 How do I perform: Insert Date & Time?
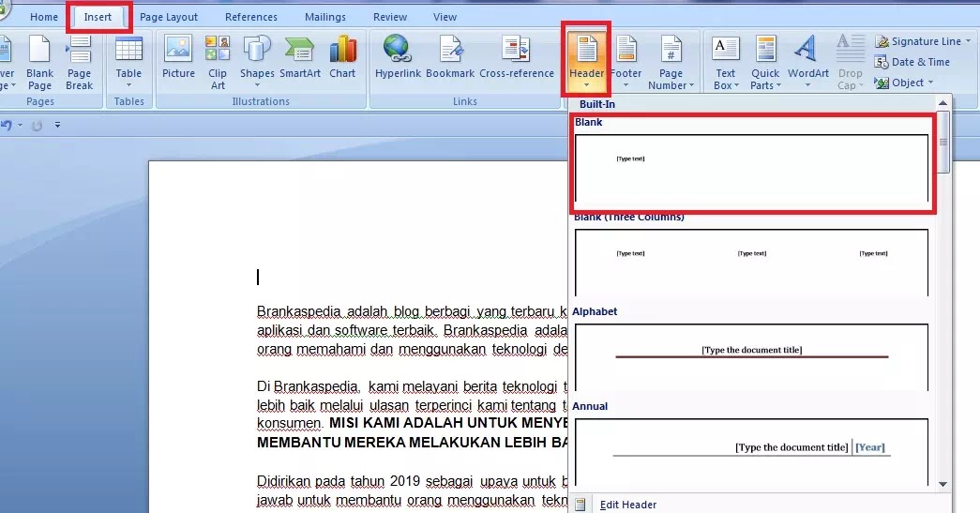[x=912, y=62]
